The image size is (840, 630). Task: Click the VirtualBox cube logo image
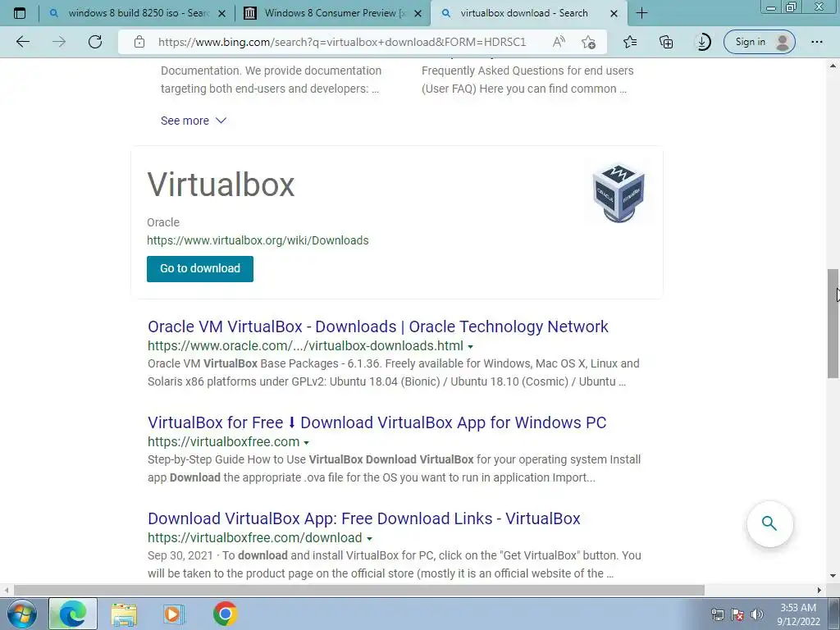click(619, 192)
